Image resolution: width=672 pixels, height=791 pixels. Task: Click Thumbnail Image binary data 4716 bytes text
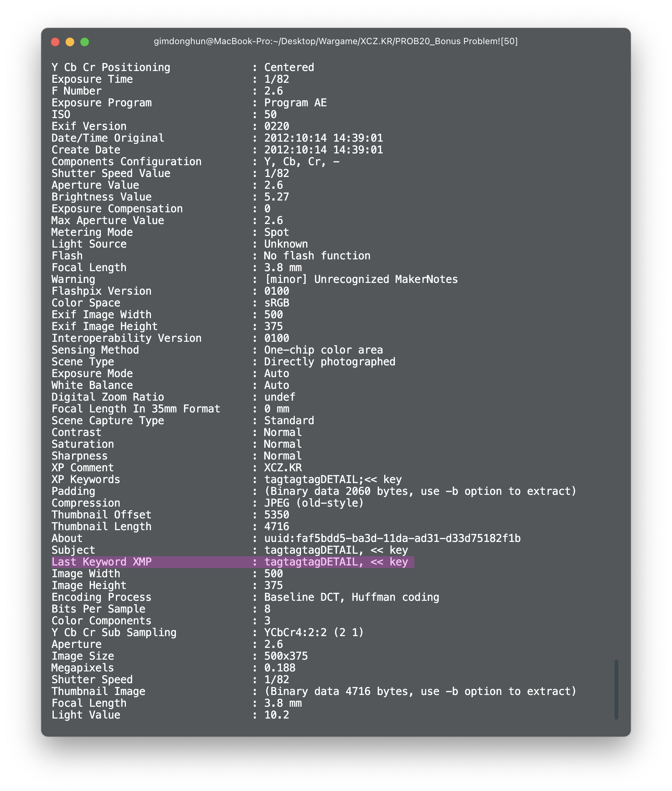[421, 692]
